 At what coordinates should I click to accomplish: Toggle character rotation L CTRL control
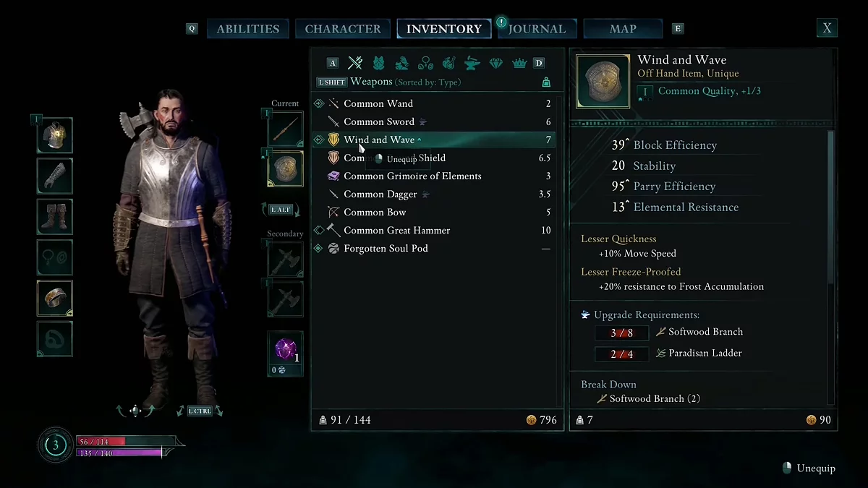pos(200,411)
